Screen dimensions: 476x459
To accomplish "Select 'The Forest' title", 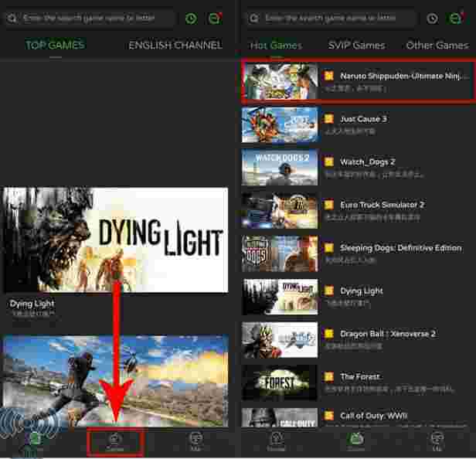I will pyautogui.click(x=360, y=377).
